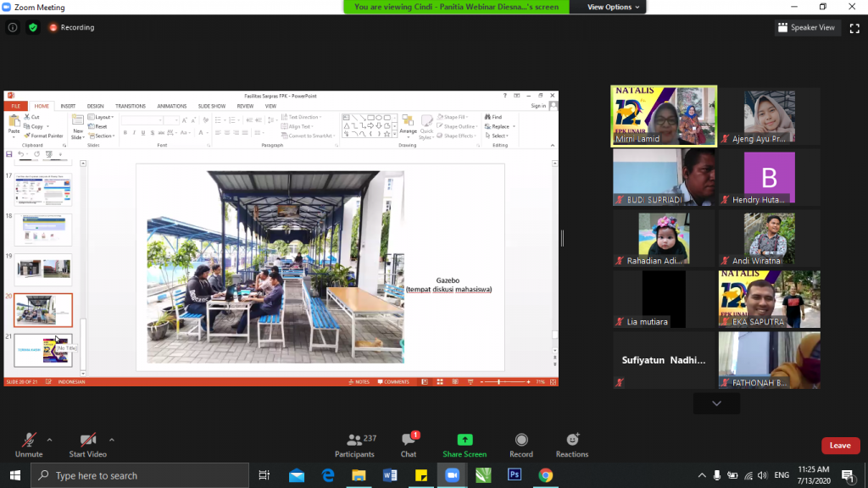Expand video options arrow beside Start Video
Image resolution: width=868 pixels, height=488 pixels.
[112, 440]
